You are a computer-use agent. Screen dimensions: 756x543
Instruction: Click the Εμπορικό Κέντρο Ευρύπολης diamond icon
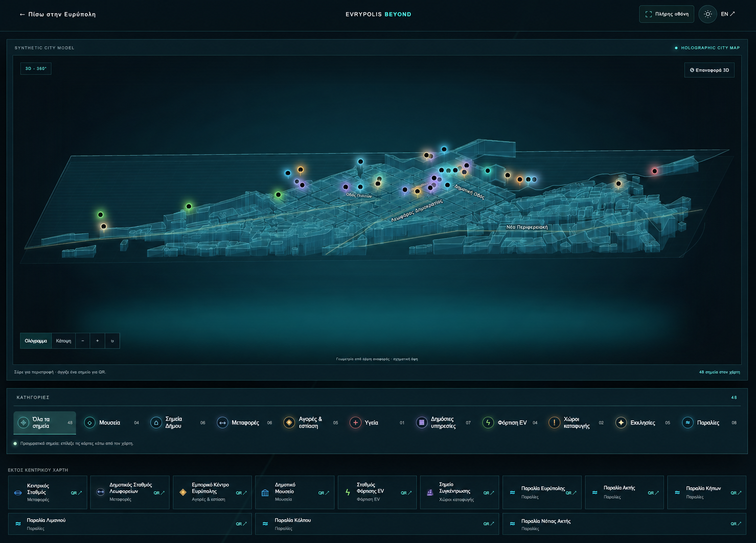pos(183,492)
